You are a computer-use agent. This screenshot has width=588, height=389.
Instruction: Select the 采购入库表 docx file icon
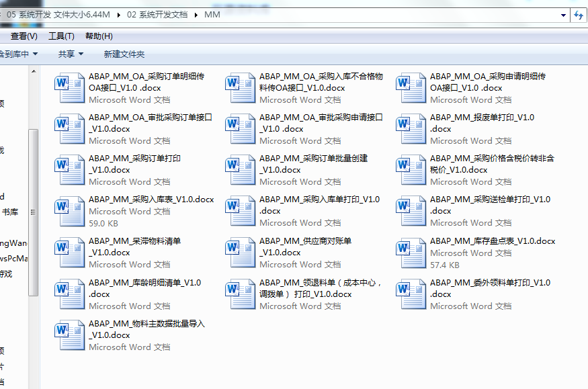(69, 211)
